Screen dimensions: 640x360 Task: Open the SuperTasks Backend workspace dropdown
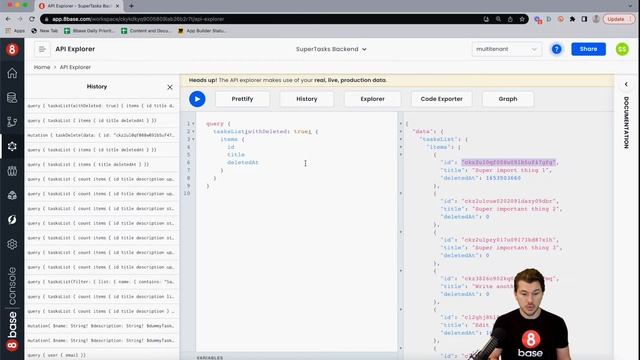(x=331, y=49)
